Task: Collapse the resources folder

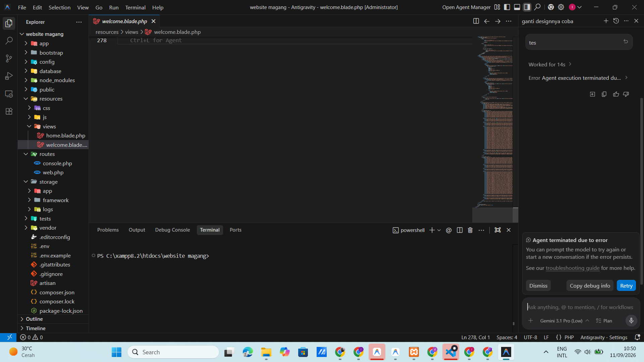Action: pyautogui.click(x=51, y=99)
